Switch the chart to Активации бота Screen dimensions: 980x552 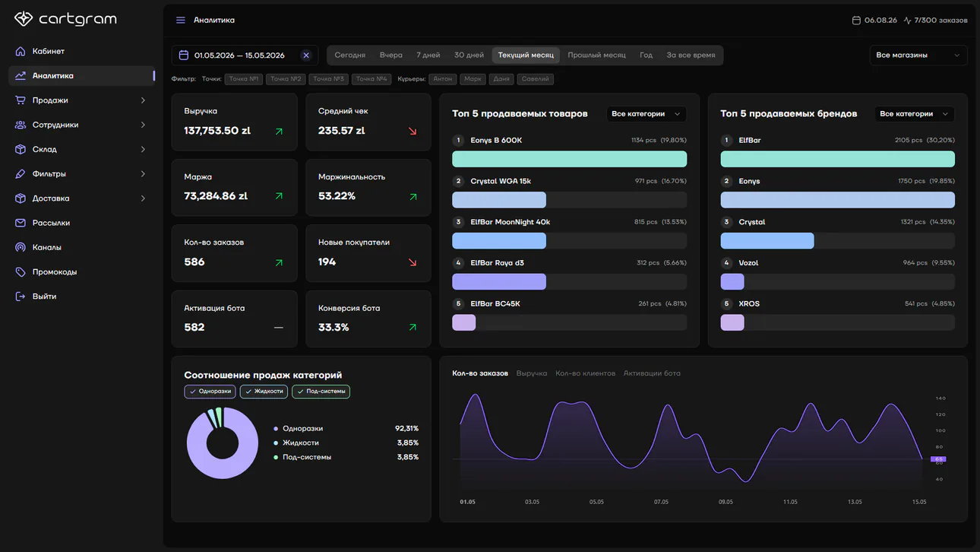pyautogui.click(x=652, y=374)
